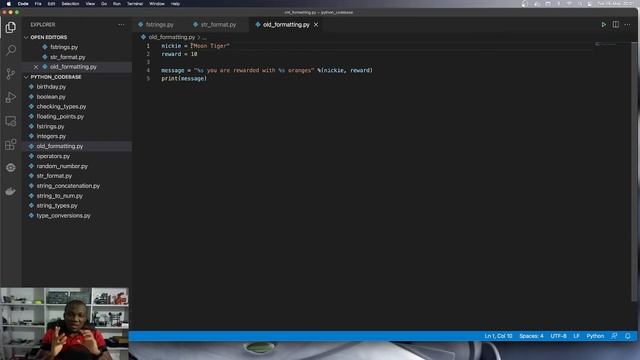Click the feedback icon in status bar

point(614,336)
